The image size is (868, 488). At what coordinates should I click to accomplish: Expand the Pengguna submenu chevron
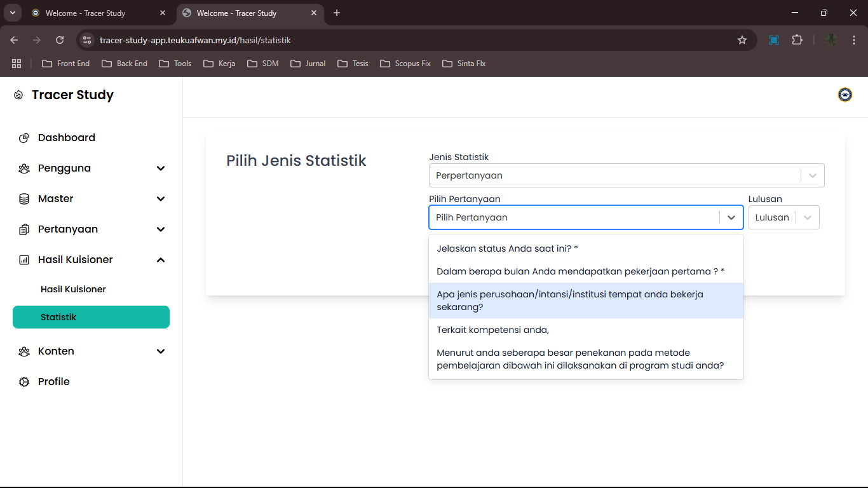[161, 168]
